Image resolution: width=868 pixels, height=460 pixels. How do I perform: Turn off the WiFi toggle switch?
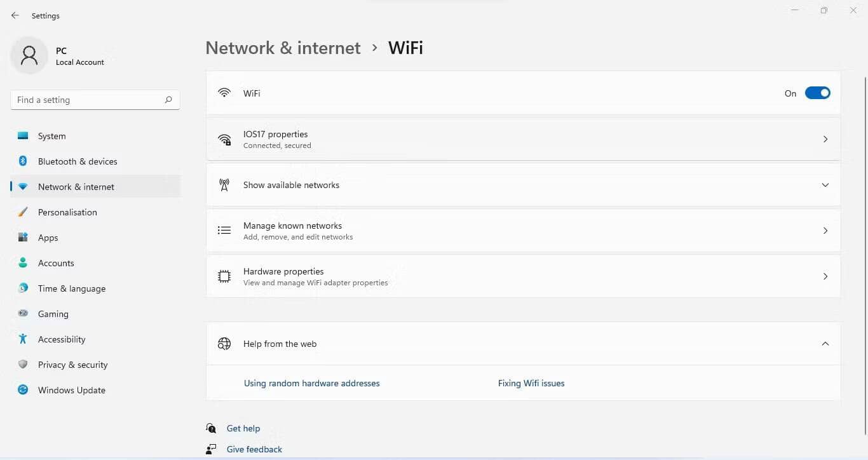817,93
